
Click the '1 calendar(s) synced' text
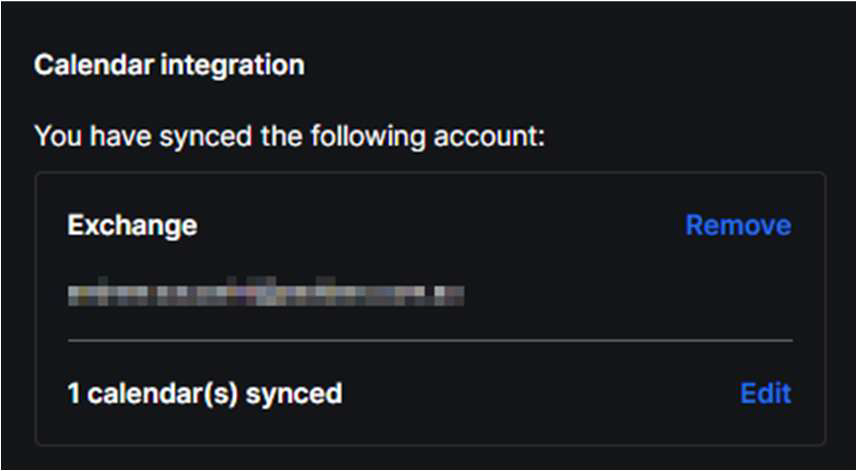pyautogui.click(x=204, y=394)
